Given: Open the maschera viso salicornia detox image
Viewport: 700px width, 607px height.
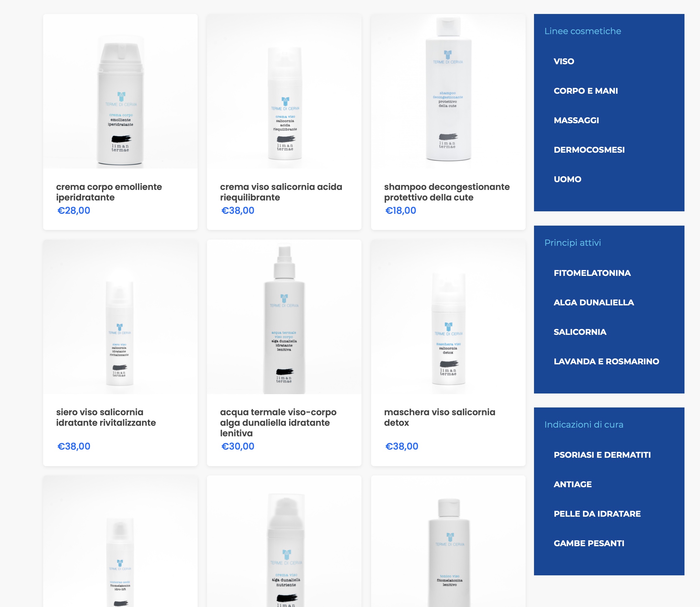Looking at the screenshot, I should point(448,317).
